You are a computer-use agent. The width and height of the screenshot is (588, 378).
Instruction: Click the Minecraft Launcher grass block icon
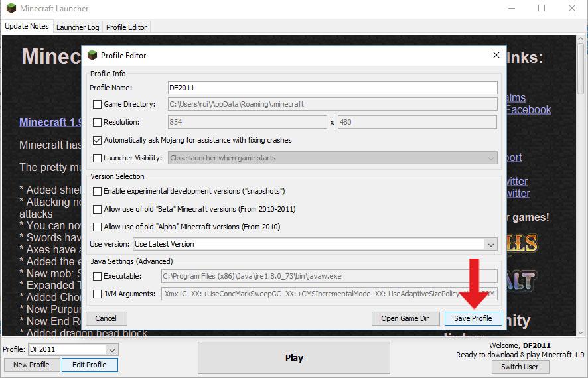click(x=11, y=9)
